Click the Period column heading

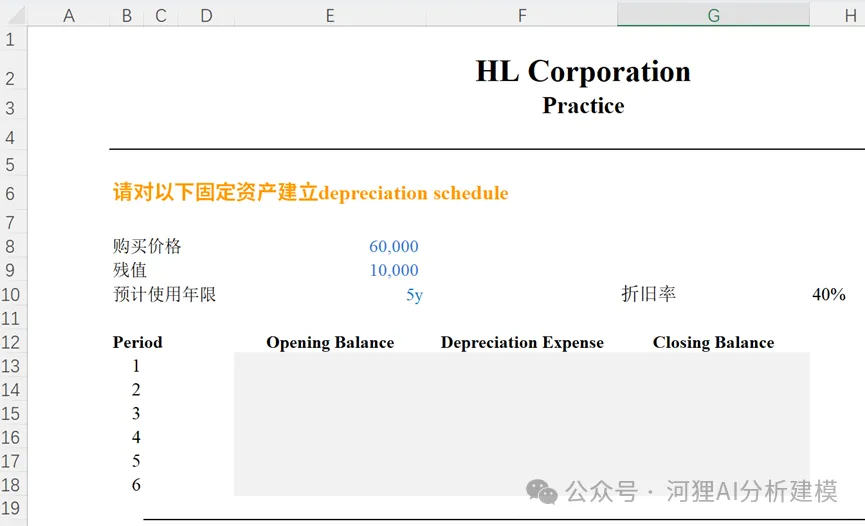137,342
